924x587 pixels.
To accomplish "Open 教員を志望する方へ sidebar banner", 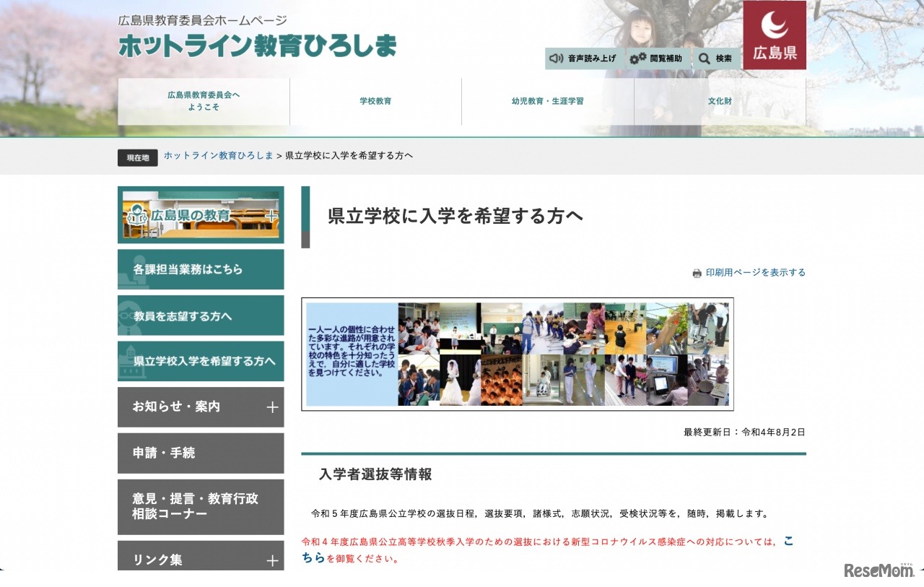I will pos(201,316).
